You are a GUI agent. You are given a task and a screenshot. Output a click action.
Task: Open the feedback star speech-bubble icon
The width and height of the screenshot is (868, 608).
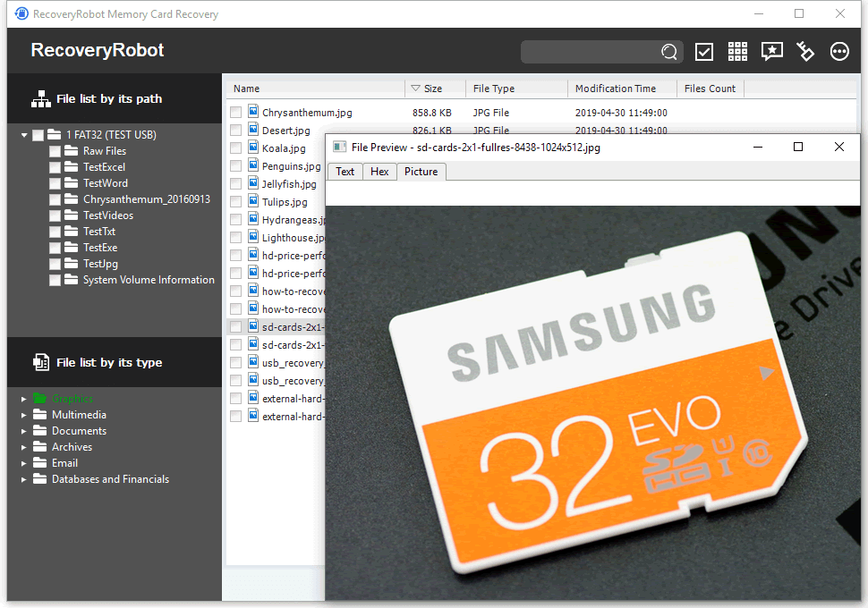(x=771, y=52)
